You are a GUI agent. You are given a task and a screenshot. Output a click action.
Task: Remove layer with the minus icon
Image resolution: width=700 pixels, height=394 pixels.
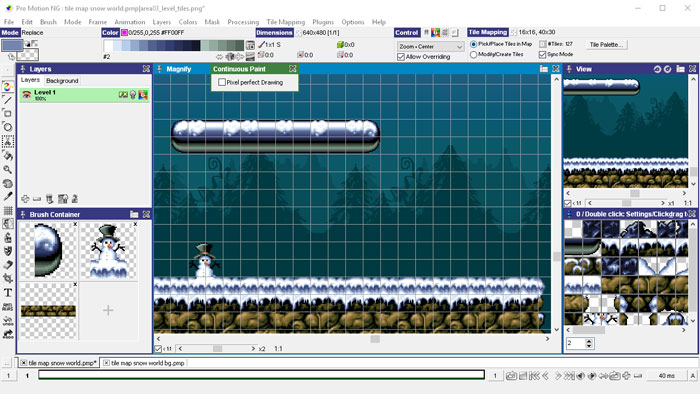[37, 199]
